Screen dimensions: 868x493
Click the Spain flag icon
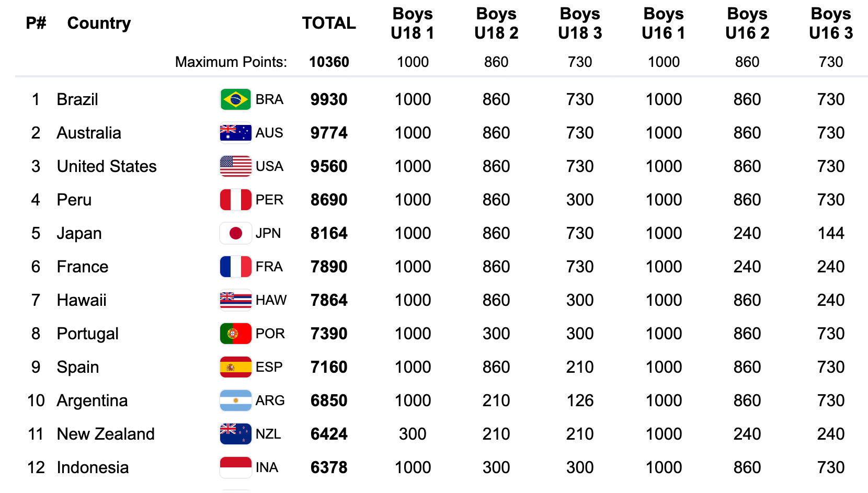235,367
